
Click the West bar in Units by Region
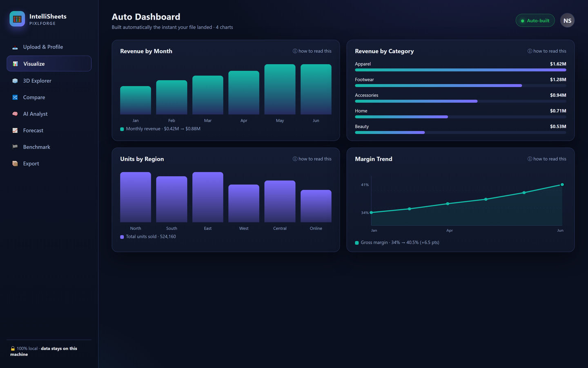(244, 203)
